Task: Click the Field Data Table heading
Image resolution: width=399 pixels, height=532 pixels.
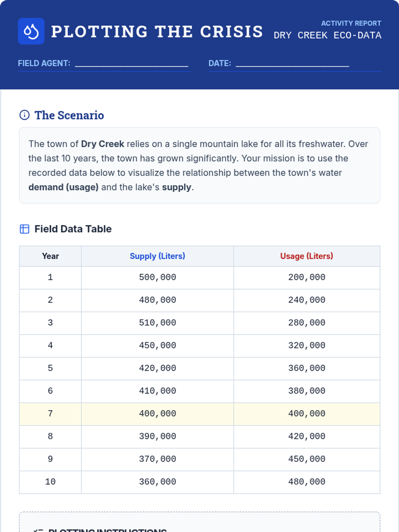Action: pyautogui.click(x=73, y=229)
